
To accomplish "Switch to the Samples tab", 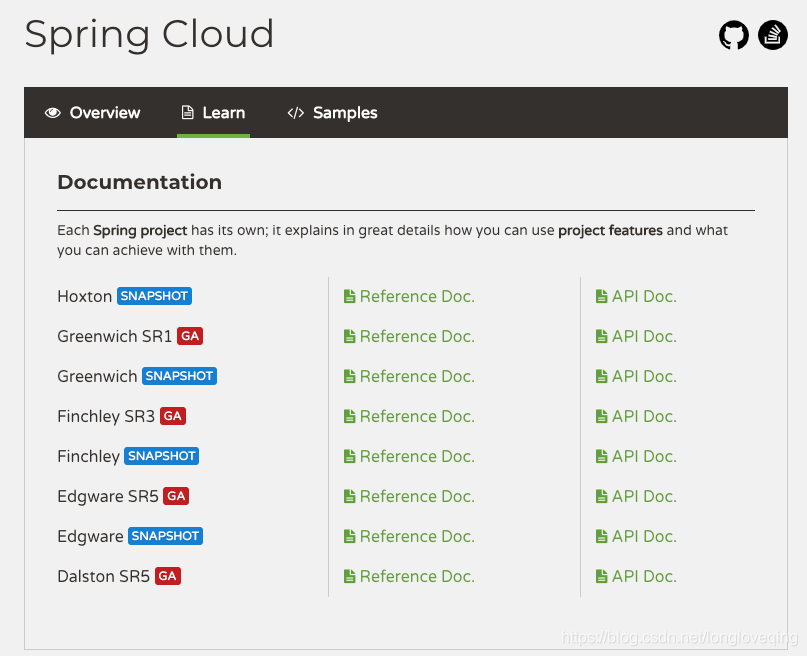I will (332, 113).
